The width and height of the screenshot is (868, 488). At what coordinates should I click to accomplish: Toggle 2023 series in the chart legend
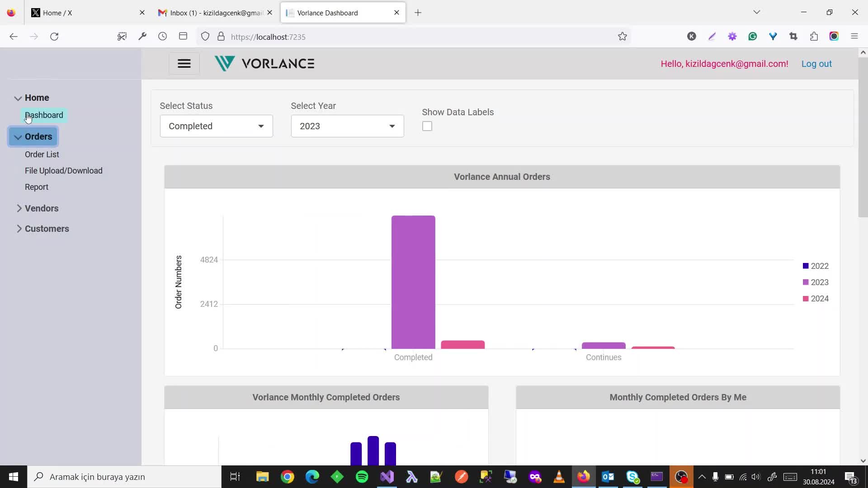(816, 282)
